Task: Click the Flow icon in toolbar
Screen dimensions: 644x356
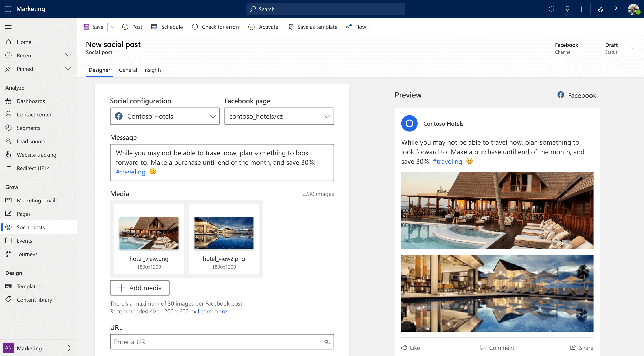Action: 349,26
